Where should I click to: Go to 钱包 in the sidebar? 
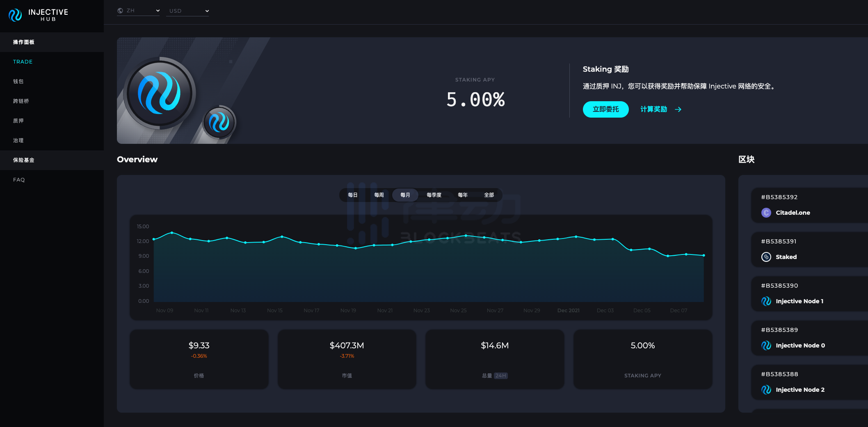click(18, 82)
